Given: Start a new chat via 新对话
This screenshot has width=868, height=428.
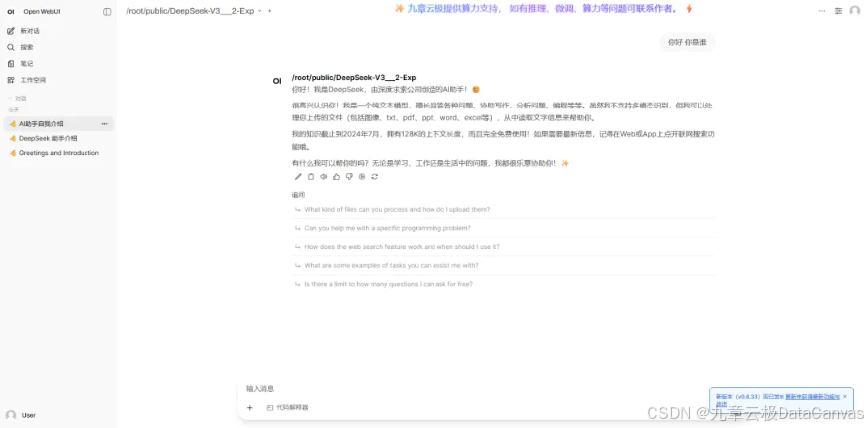Looking at the screenshot, I should coord(58,31).
